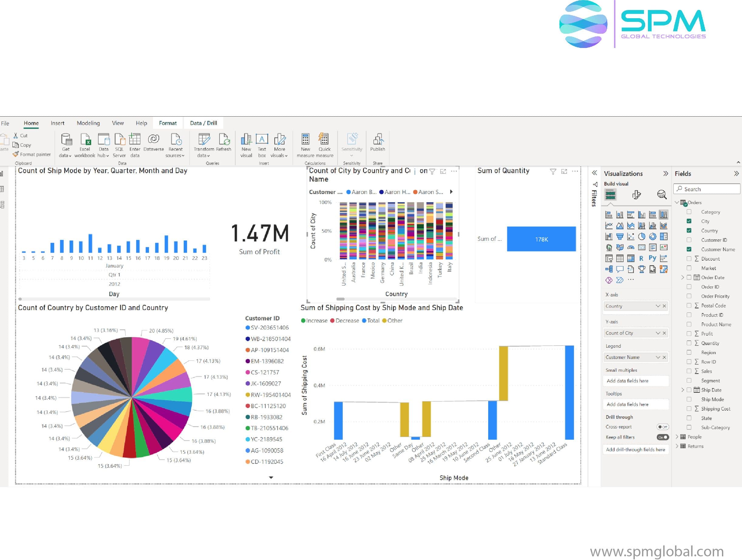Open the Format ribbon tab
Screen dimensions: 742x560
(168, 123)
